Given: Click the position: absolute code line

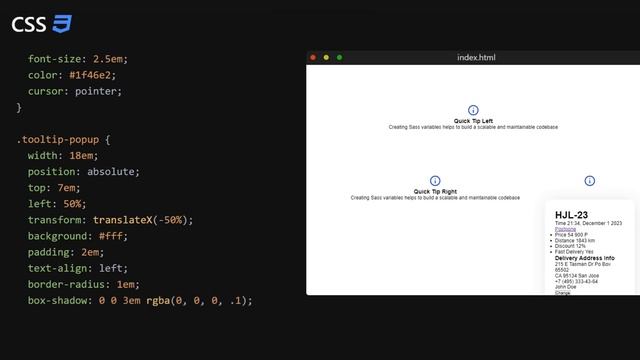Looking at the screenshot, I should 84,171.
